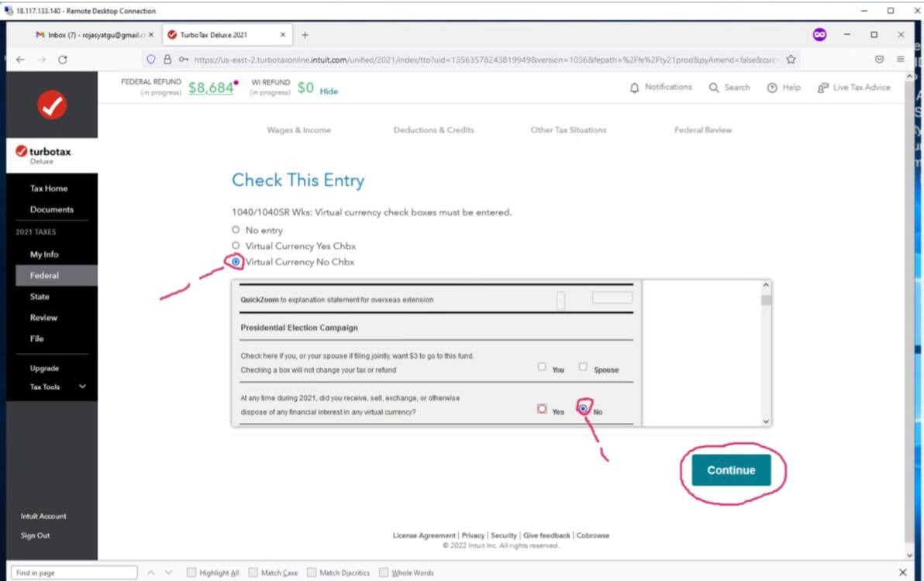Select Federal in sidebar
Viewport: 924px width, 581px height.
tap(44, 276)
